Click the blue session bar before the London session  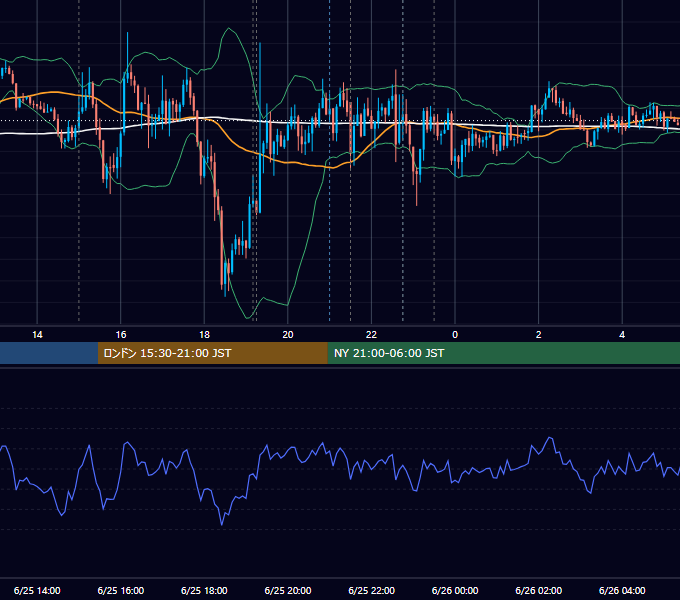49,353
